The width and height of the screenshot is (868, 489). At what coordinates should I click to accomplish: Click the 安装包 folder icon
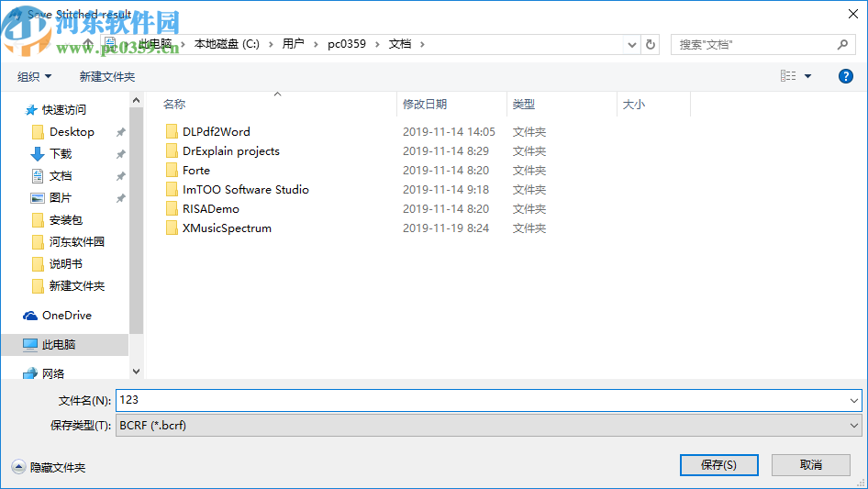38,220
